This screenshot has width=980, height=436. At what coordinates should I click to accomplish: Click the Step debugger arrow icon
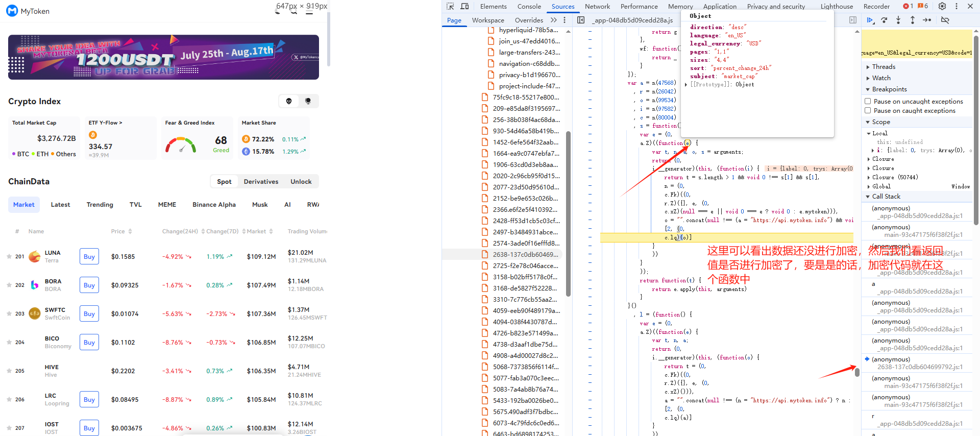point(927,20)
